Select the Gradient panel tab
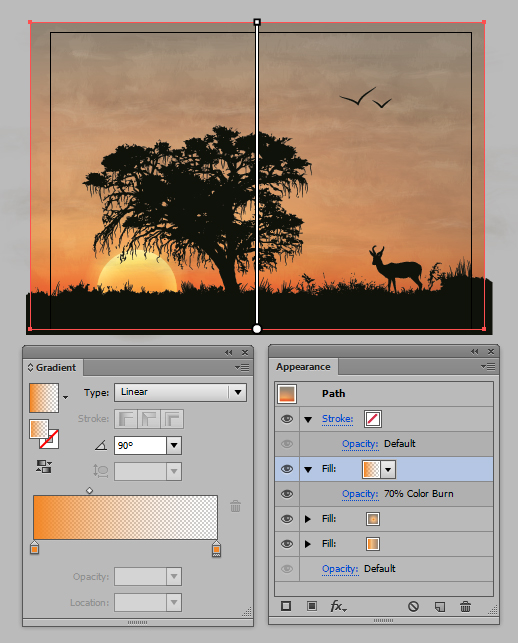This screenshot has height=643, width=518. (x=53, y=367)
